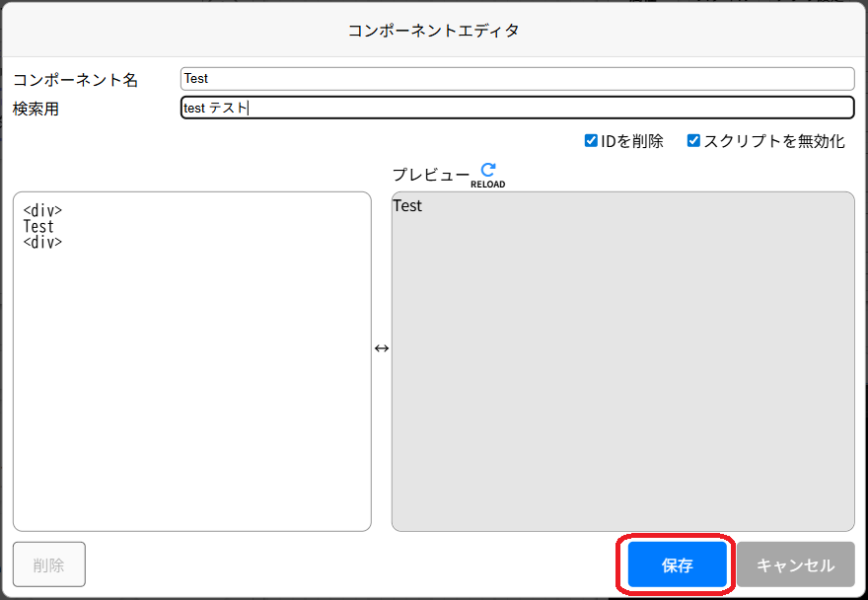Uncheck the IDを削除 checkbox
The image size is (868, 600).
click(593, 141)
